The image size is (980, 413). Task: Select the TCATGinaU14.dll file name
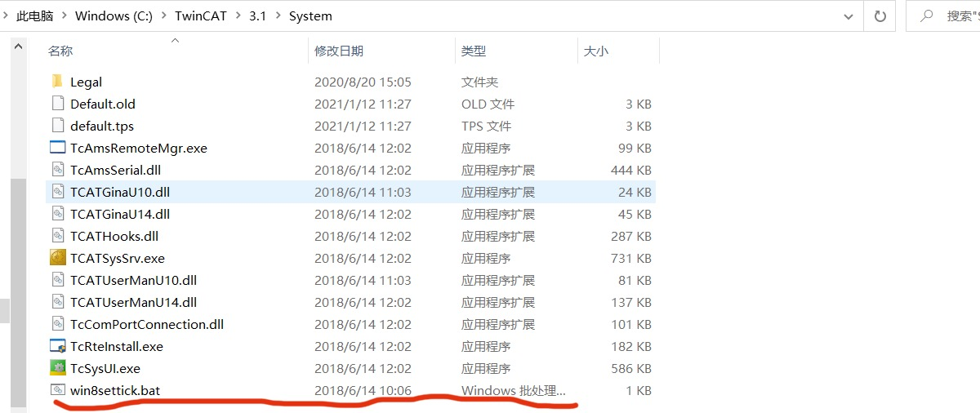(120, 214)
